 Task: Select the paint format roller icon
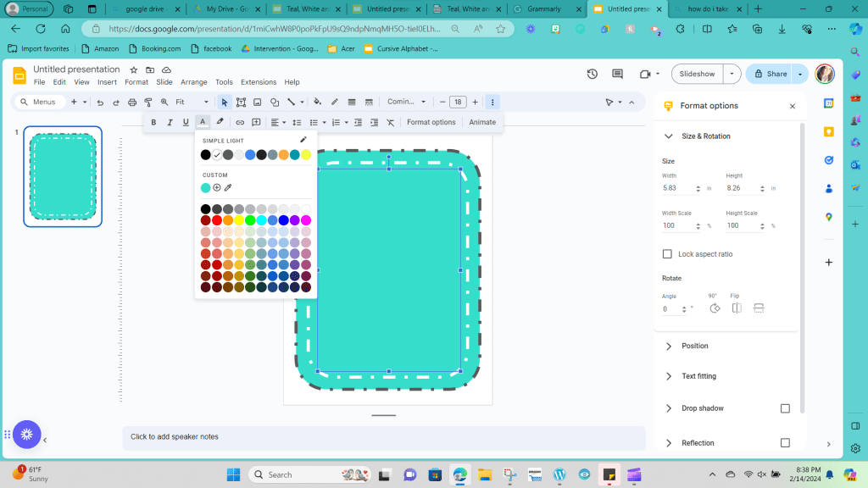click(148, 102)
